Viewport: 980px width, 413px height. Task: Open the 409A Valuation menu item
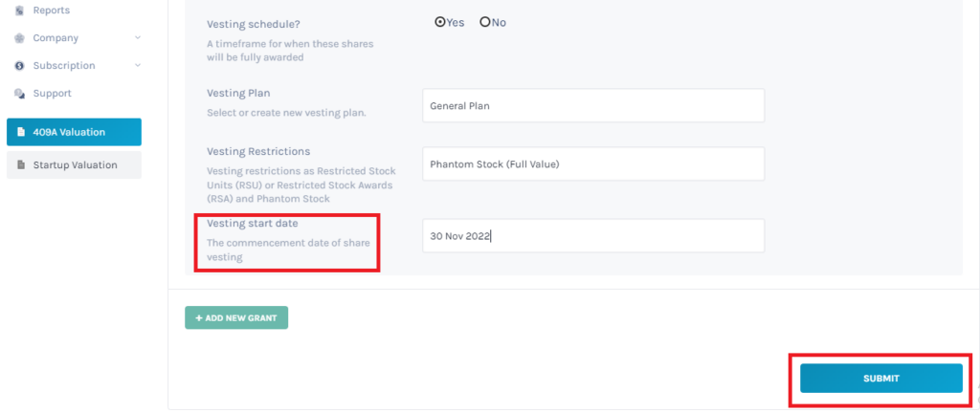(74, 132)
